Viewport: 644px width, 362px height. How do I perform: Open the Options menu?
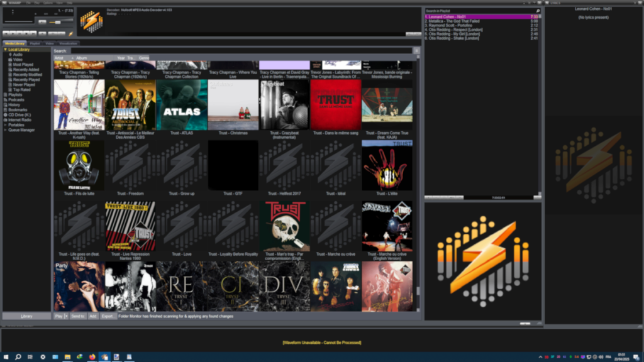(x=48, y=3)
